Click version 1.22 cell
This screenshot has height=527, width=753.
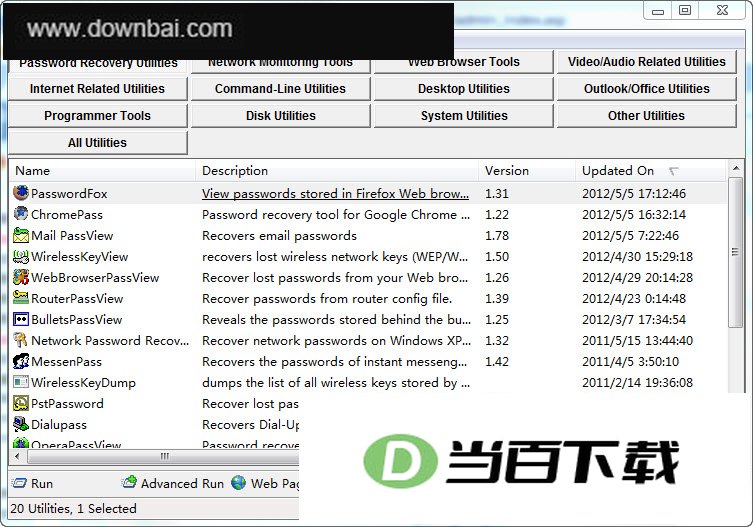[x=497, y=215]
